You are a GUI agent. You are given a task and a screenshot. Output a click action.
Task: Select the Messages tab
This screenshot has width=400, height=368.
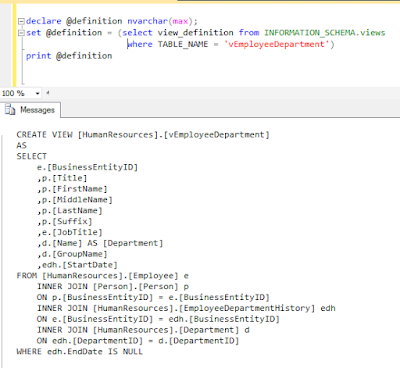pyautogui.click(x=30, y=110)
